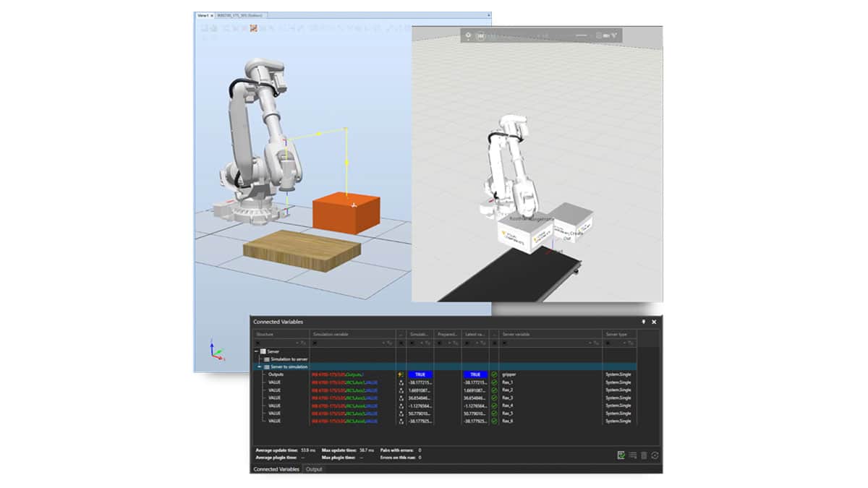Click the pin icon on Connected Variables panel
The height and width of the screenshot is (488, 868).
click(x=644, y=322)
